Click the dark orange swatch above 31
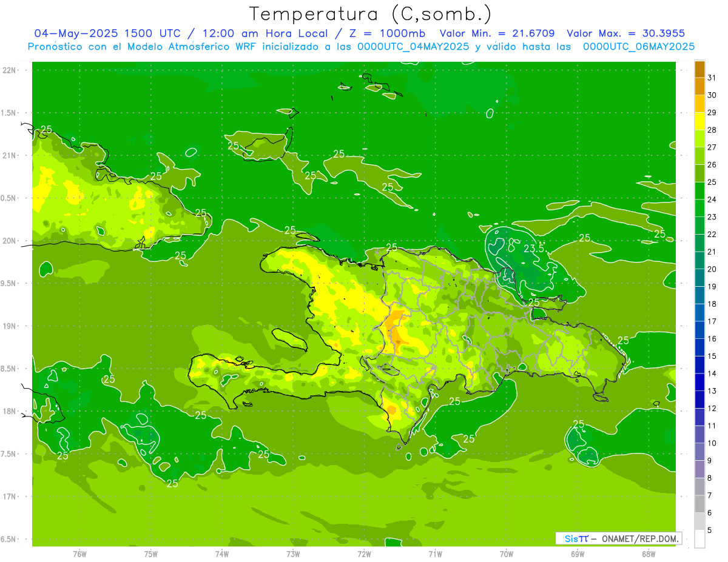This screenshot has height=562, width=728. 699,69
